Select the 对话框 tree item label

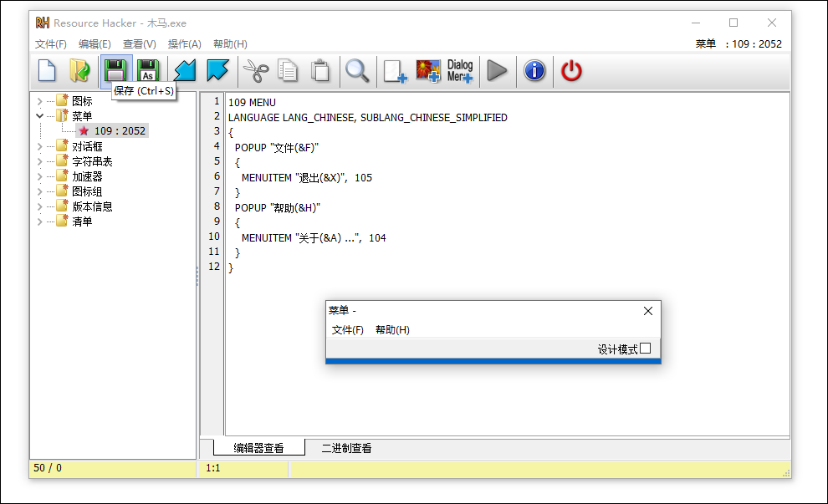(x=87, y=146)
